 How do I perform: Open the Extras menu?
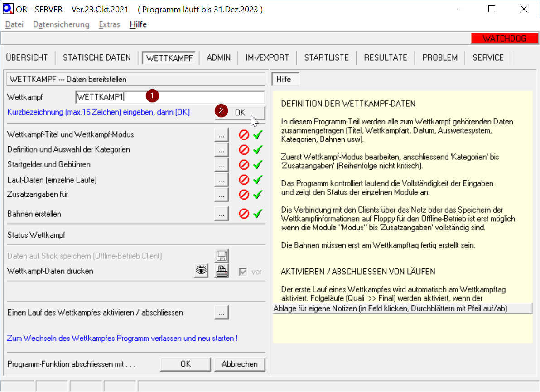(x=109, y=24)
